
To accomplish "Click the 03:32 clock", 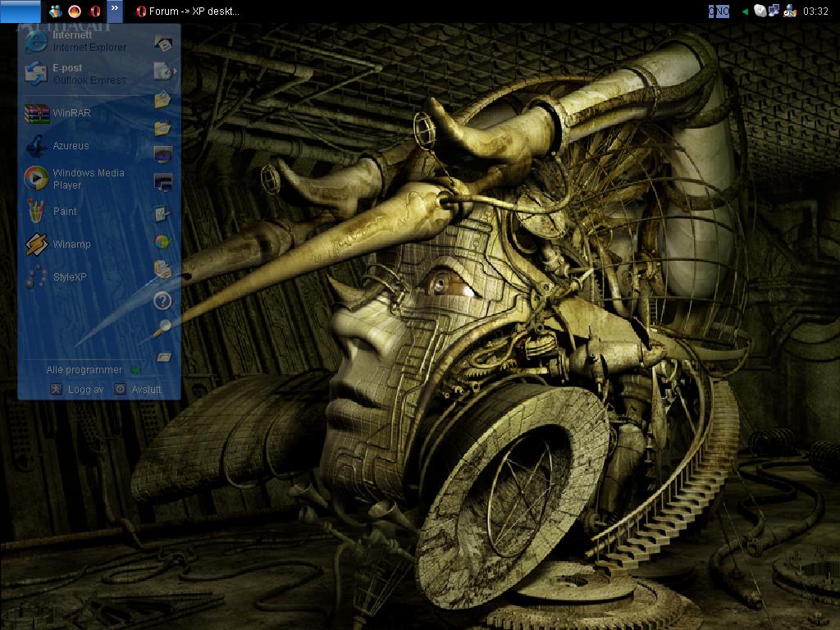I will click(x=816, y=11).
